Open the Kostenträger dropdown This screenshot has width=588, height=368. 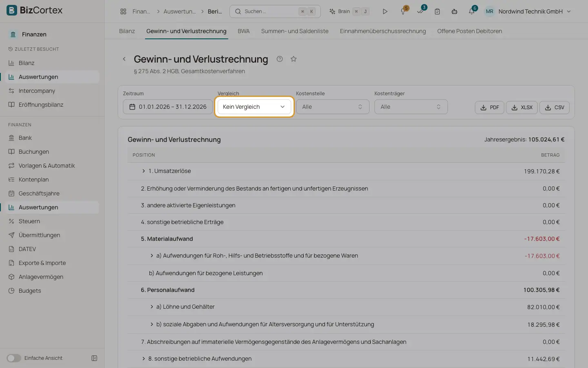point(411,107)
